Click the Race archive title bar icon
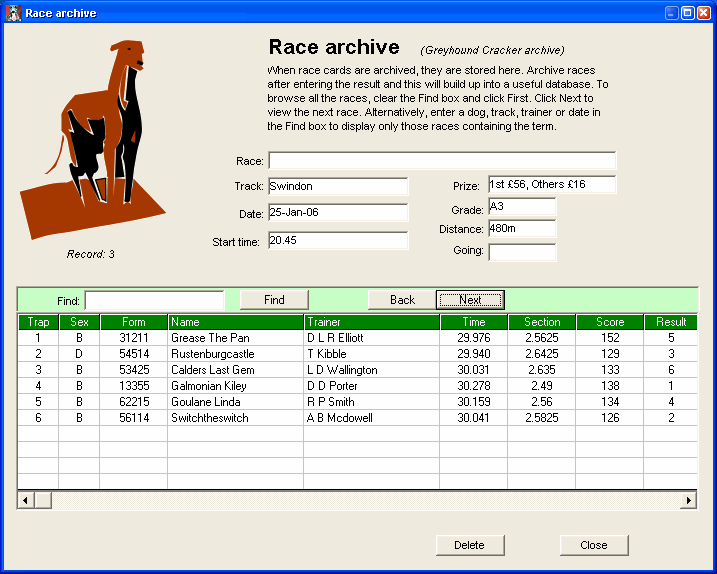 pos(13,13)
